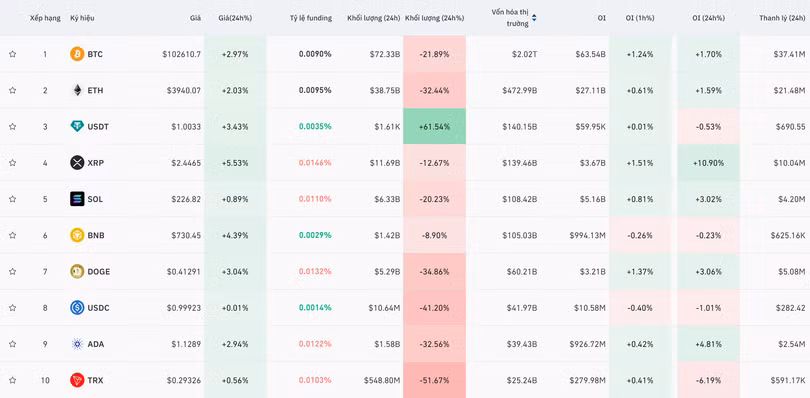Mark USDC as favorite star
Viewport: 810px width, 398px height.
tap(12, 308)
